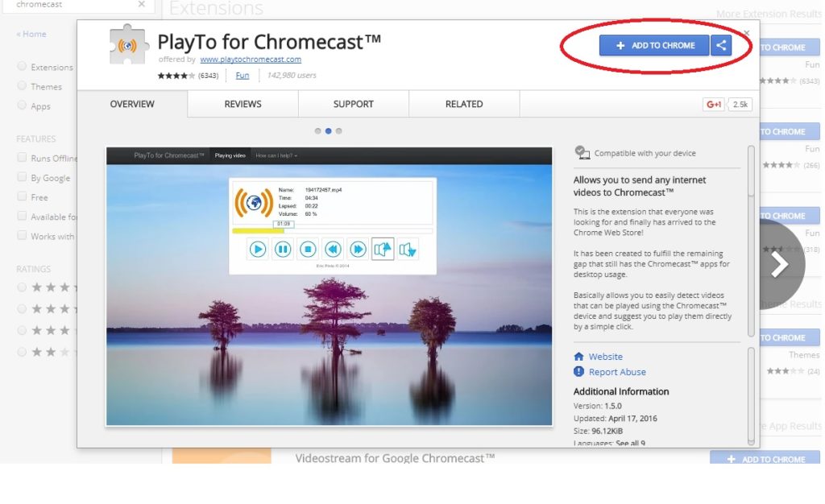
Task: Open the Fun category link
Action: tap(242, 76)
